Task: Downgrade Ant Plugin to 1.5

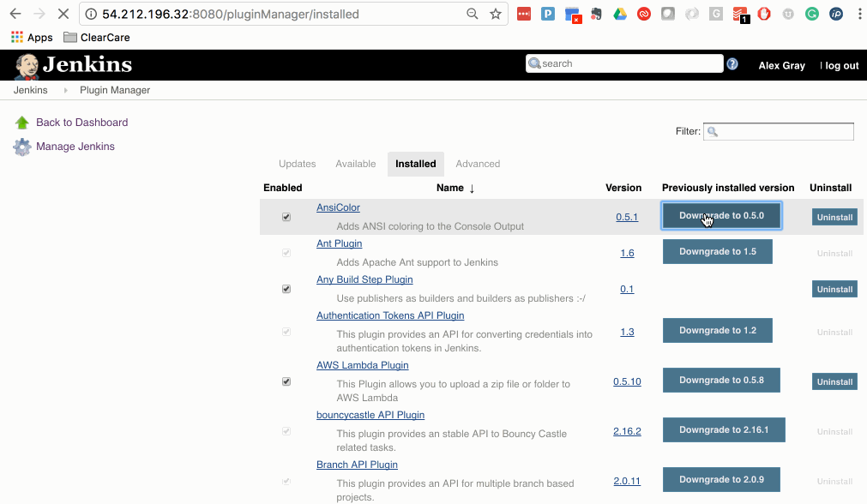Action: click(x=718, y=251)
